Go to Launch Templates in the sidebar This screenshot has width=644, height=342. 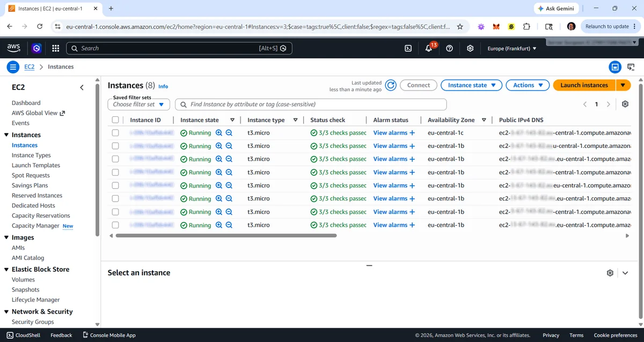[36, 166]
